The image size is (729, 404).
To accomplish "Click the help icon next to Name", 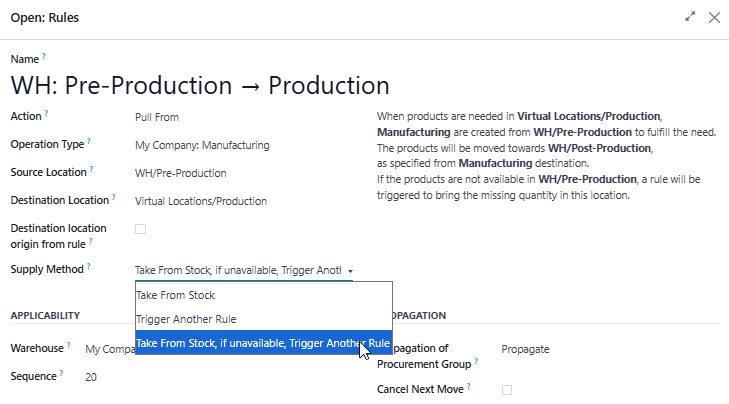I will 44,56.
